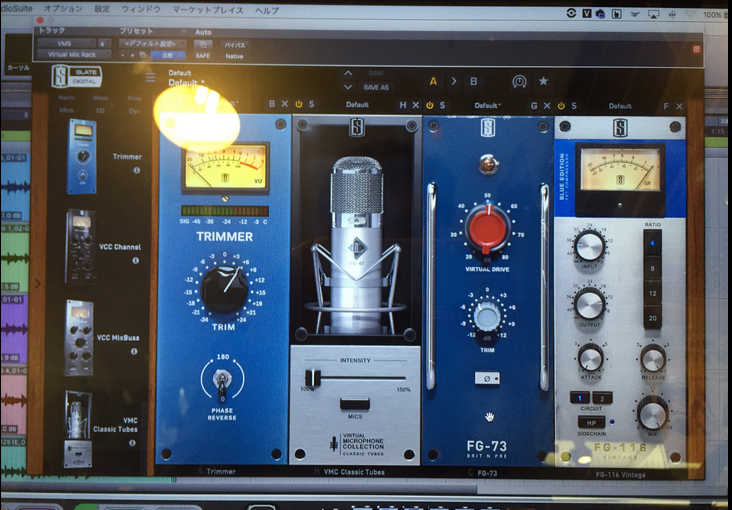Open the オプション menu
Image resolution: width=732 pixels, height=510 pixels.
click(63, 8)
